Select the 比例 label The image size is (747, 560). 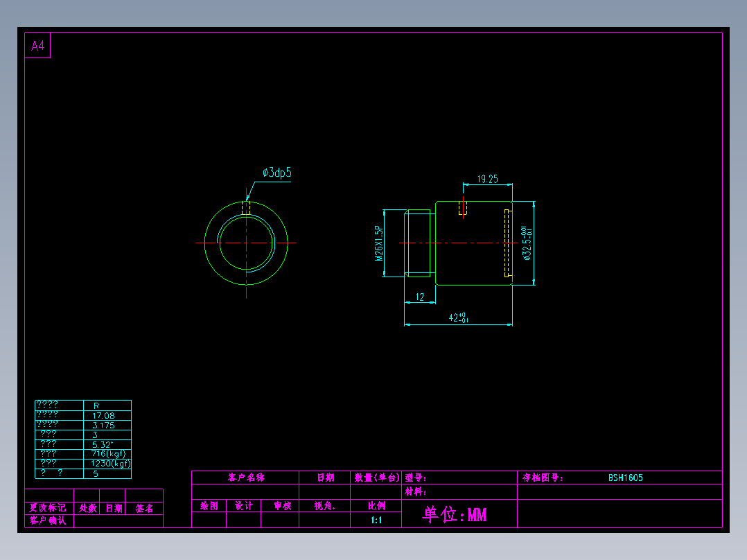click(376, 506)
